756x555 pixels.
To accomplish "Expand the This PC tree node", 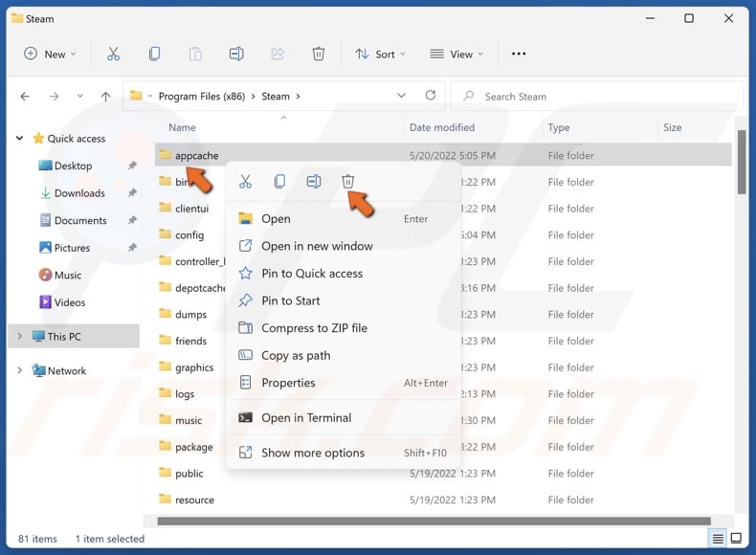I will click(19, 336).
